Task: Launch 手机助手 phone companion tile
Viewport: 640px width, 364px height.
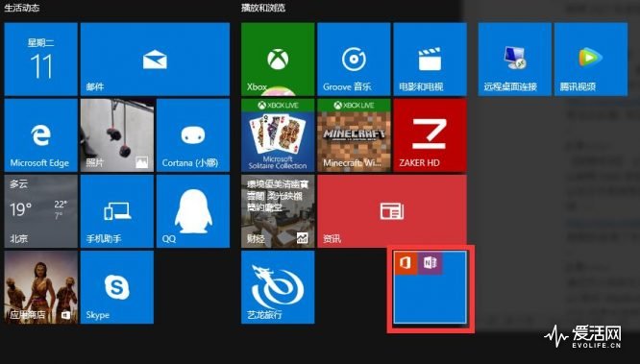Action: click(x=117, y=211)
